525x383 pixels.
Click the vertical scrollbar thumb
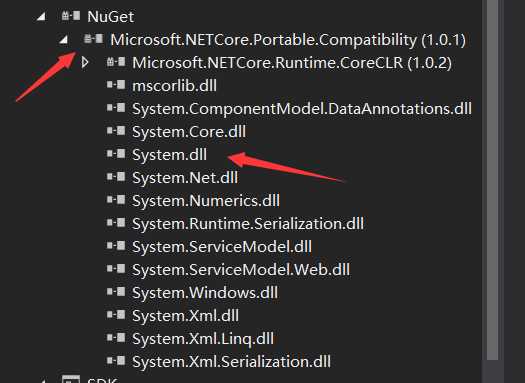(x=493, y=180)
